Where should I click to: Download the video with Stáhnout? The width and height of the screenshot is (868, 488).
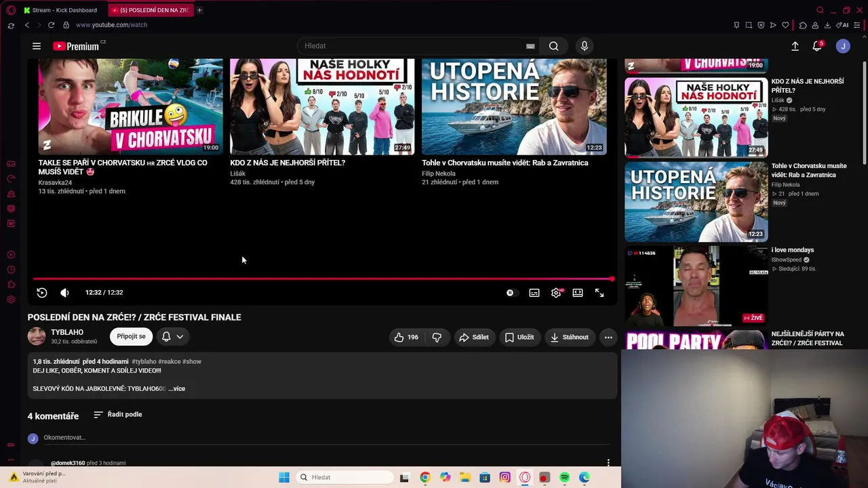point(569,337)
